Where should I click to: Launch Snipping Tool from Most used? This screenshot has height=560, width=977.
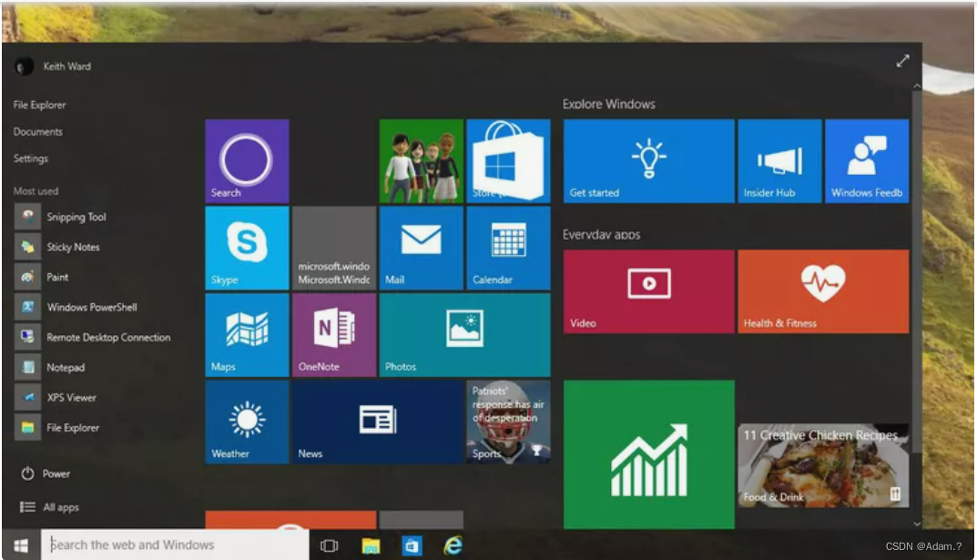pyautogui.click(x=61, y=217)
